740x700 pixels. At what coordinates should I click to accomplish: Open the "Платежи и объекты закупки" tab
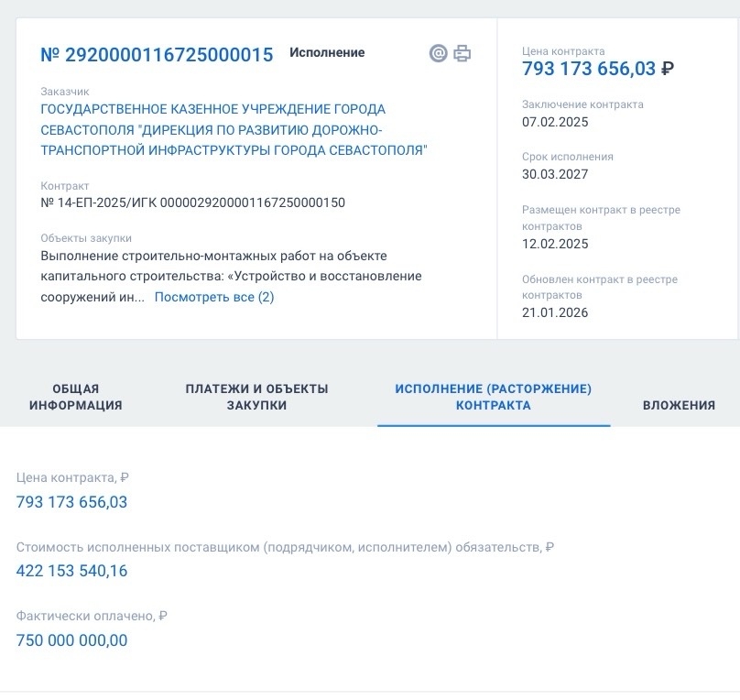[256, 397]
